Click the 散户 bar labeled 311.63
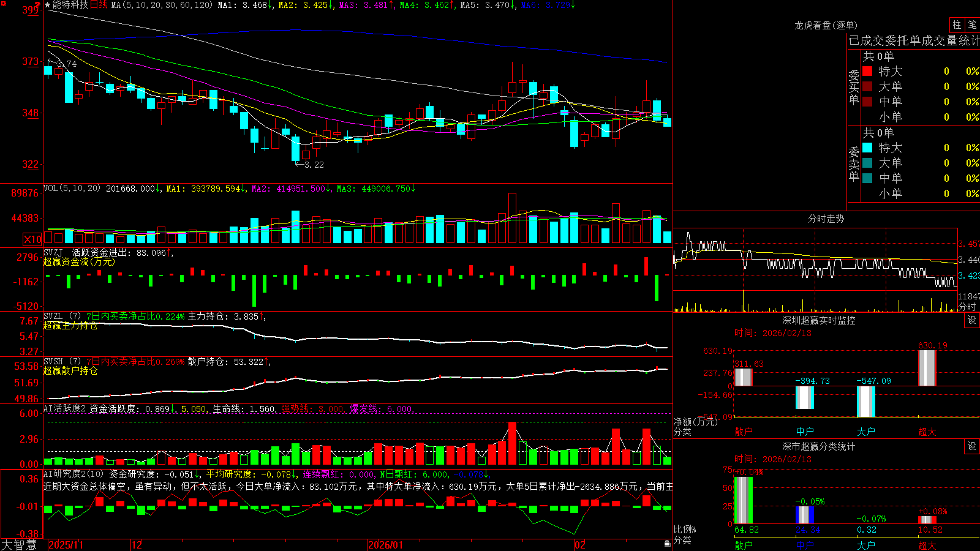980x551 pixels. pyautogui.click(x=744, y=377)
